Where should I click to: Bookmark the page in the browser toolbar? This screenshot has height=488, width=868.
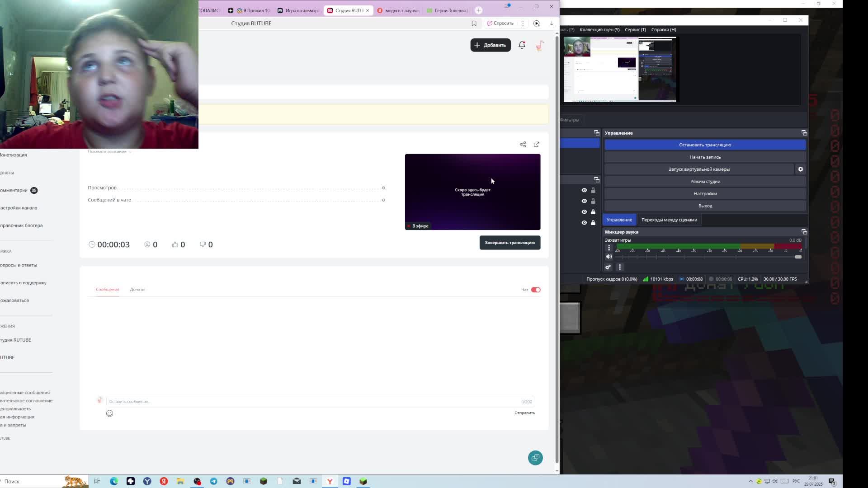tap(474, 23)
